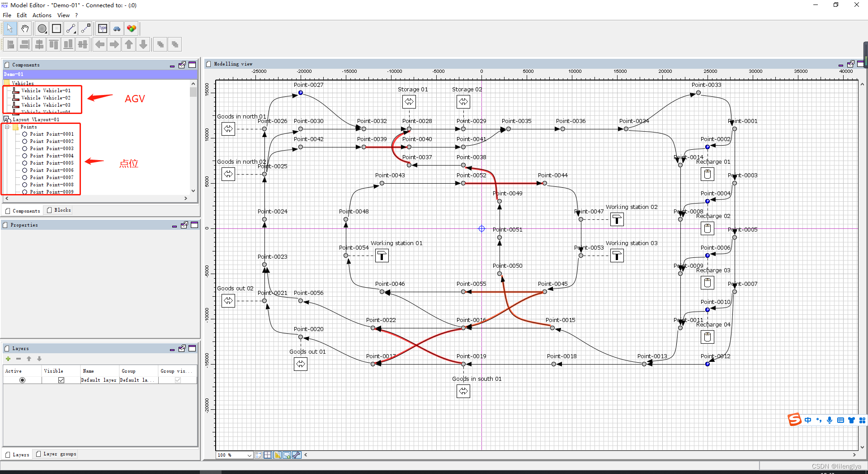Remove layer with the minus icon
This screenshot has width=868, height=474.
pyautogui.click(x=19, y=359)
